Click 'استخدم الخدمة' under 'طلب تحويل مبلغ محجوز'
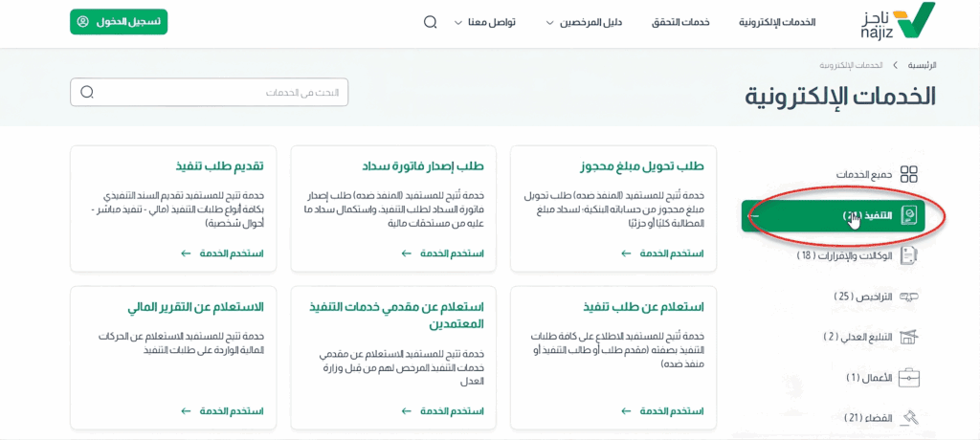The height and width of the screenshot is (440, 980). pos(671,253)
